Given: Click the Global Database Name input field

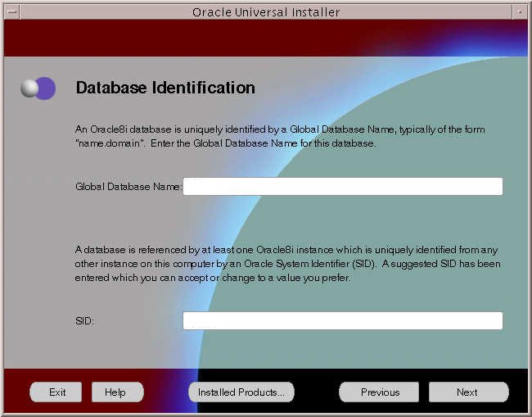Looking at the screenshot, I should 343,186.
